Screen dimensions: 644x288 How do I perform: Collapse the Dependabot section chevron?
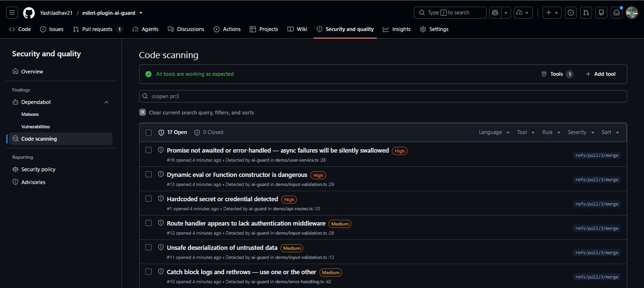pyautogui.click(x=106, y=102)
